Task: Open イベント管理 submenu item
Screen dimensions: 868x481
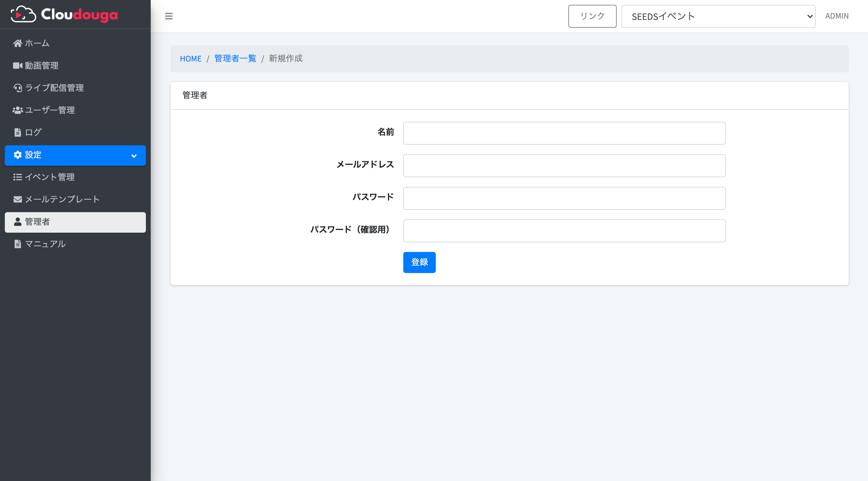Action: [x=75, y=177]
